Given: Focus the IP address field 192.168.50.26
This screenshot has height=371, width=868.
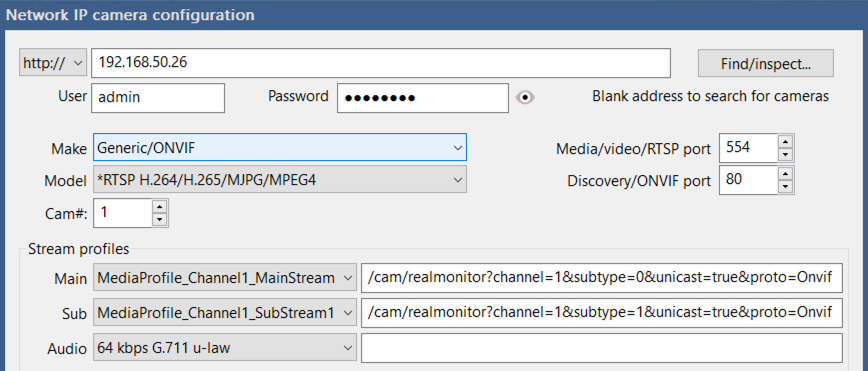Looking at the screenshot, I should coord(381,63).
